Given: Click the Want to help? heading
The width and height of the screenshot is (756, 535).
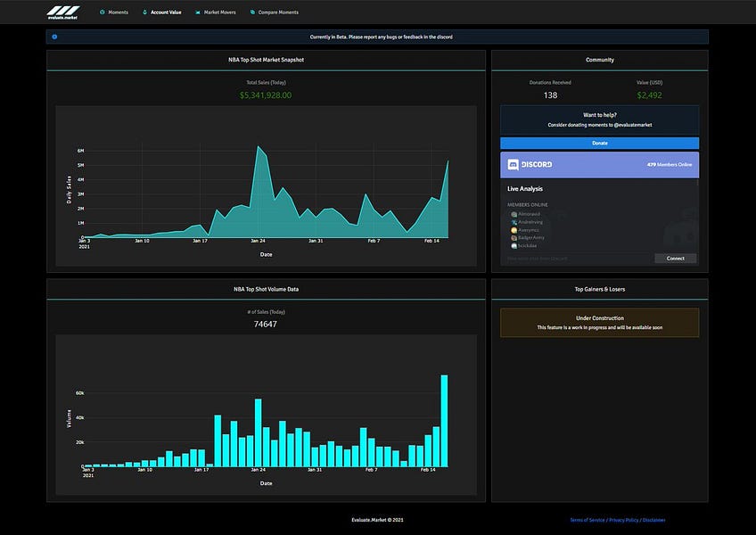Looking at the screenshot, I should pyautogui.click(x=600, y=115).
